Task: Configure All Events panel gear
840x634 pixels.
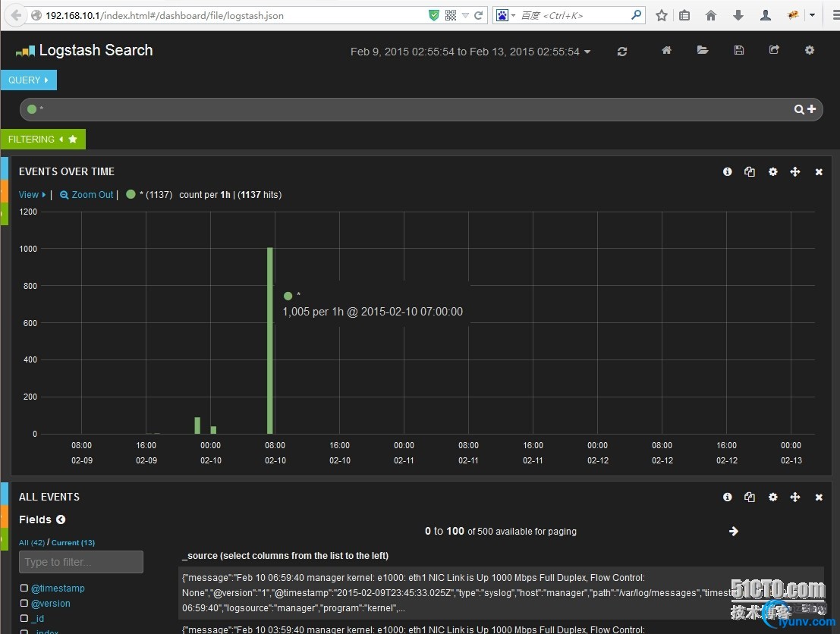Action: [x=772, y=497]
